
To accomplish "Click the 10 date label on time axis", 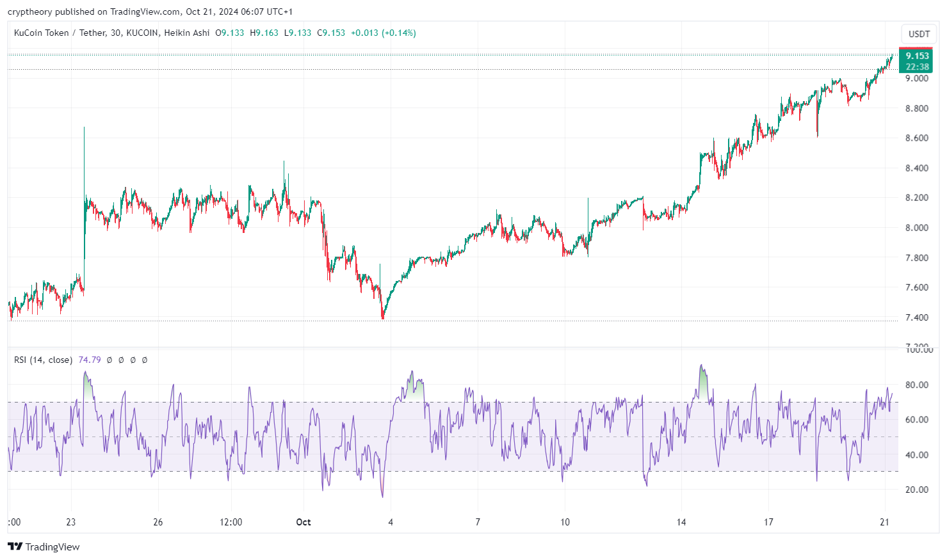I will (565, 522).
